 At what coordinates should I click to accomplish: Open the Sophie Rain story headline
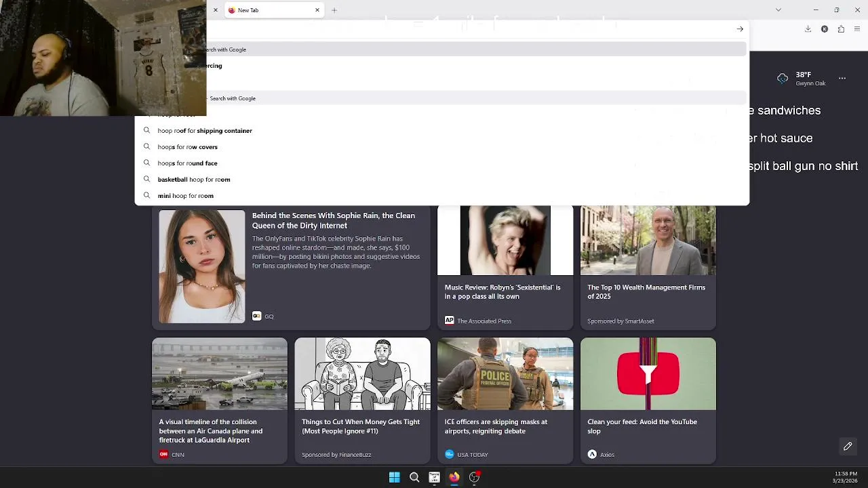tap(334, 220)
